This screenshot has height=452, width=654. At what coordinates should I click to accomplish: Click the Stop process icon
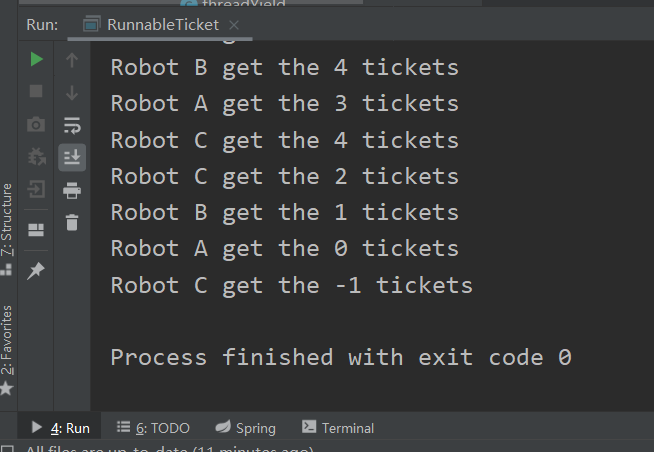click(x=37, y=91)
